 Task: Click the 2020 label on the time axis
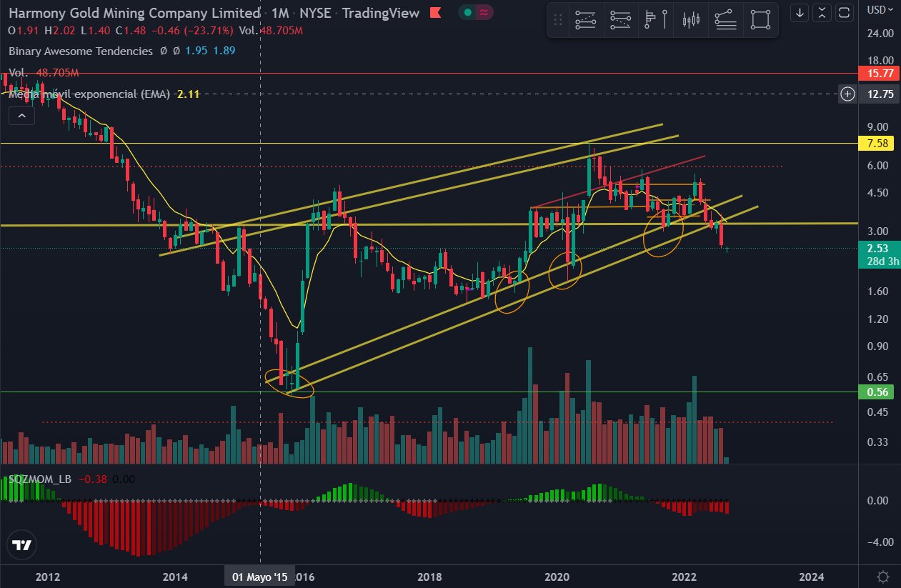[x=557, y=577]
